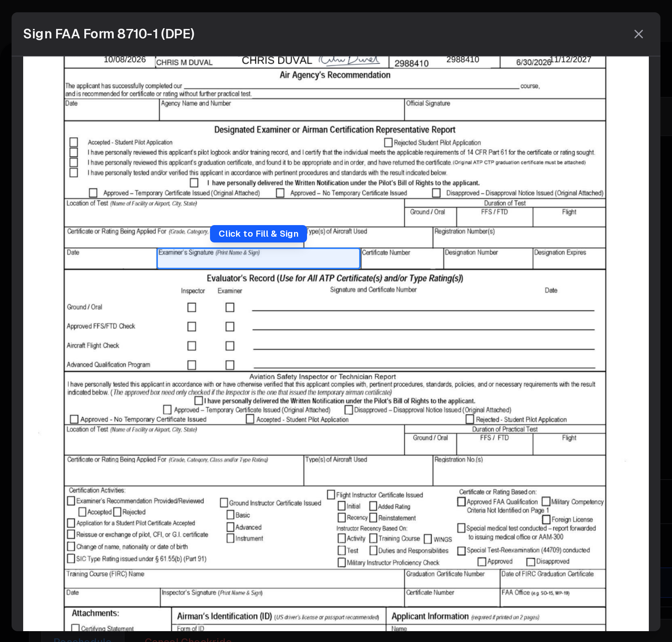Image resolution: width=672 pixels, height=642 pixels.
Task: Check examiner 'Disapproved – Disapproval Notice Issued' box
Action: [x=436, y=193]
